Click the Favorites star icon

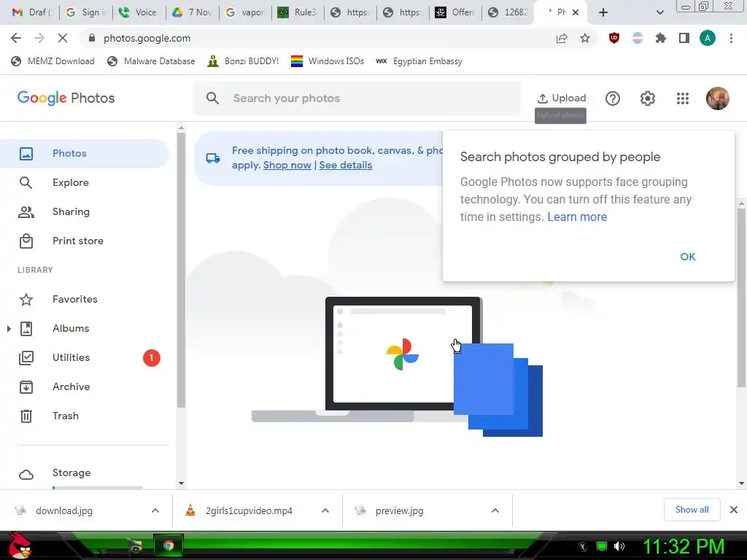click(26, 300)
